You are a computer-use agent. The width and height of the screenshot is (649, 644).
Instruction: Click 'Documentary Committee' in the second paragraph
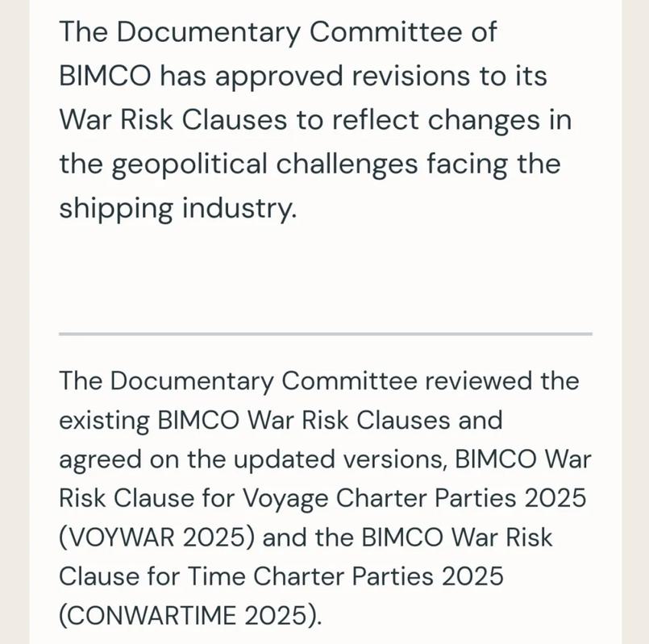(x=264, y=380)
